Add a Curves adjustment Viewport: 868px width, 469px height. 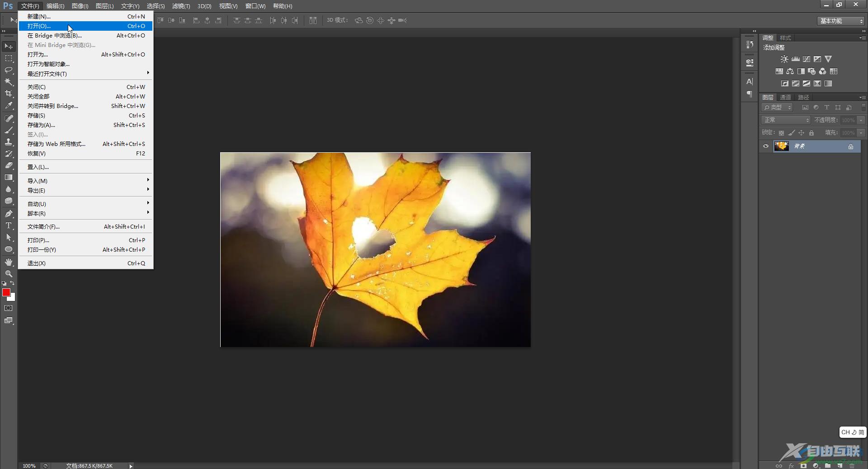point(807,59)
